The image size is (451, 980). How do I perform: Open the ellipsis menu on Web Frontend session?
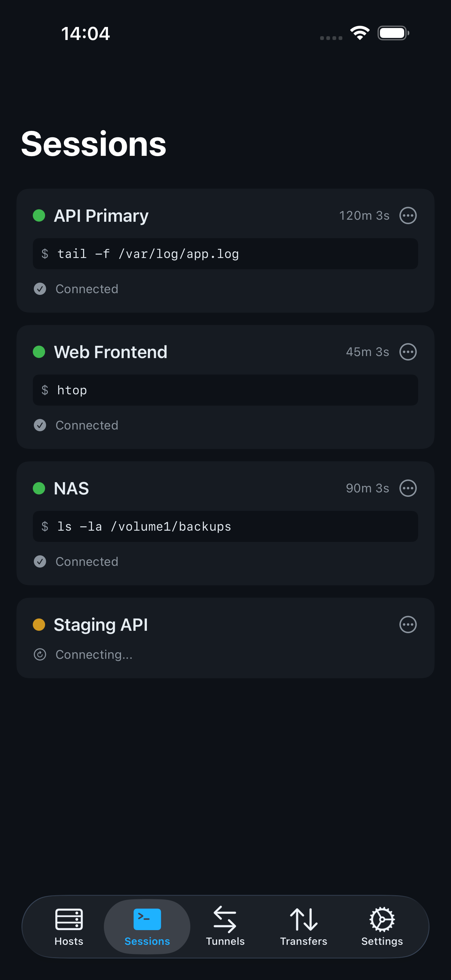408,352
